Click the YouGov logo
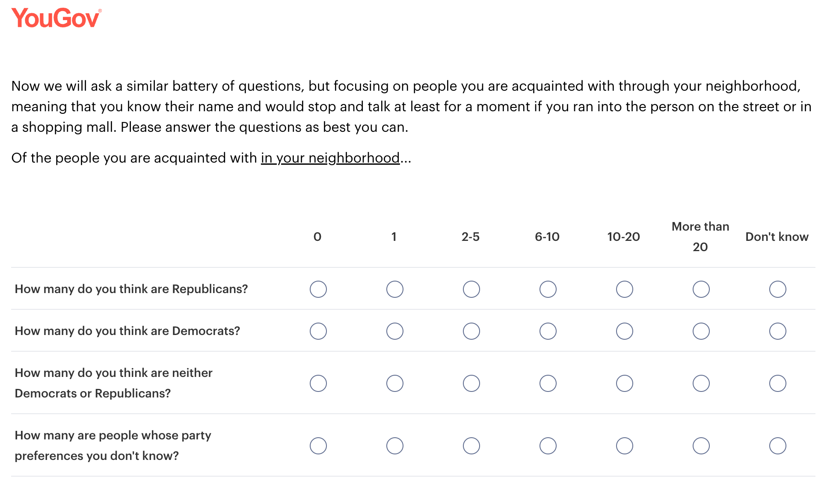The image size is (836, 504). point(56,18)
